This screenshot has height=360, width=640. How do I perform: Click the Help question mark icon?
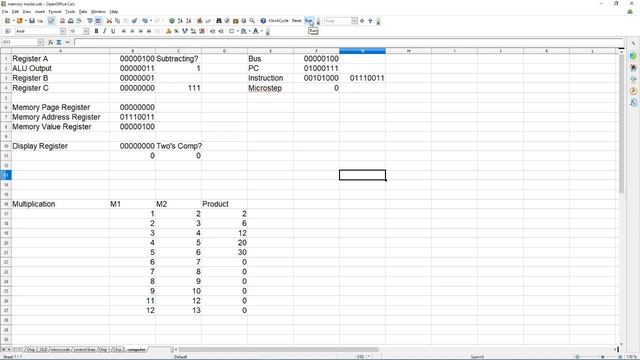(x=263, y=21)
